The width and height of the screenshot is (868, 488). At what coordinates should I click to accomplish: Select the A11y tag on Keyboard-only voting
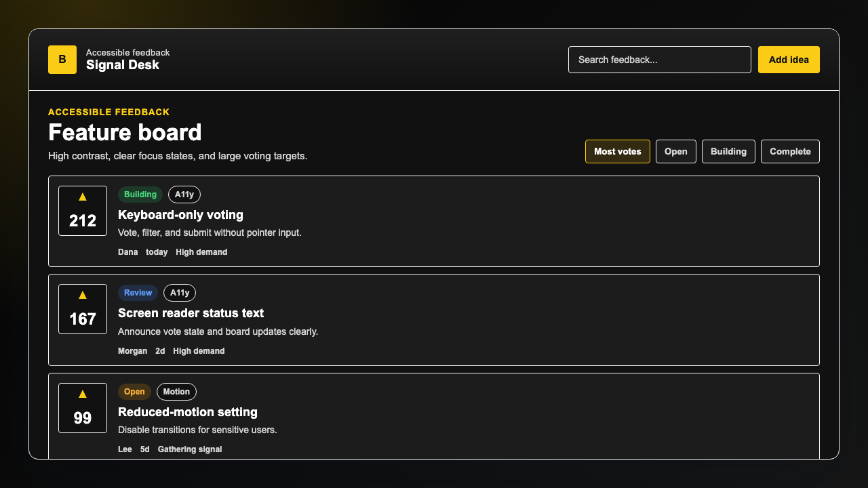click(184, 195)
